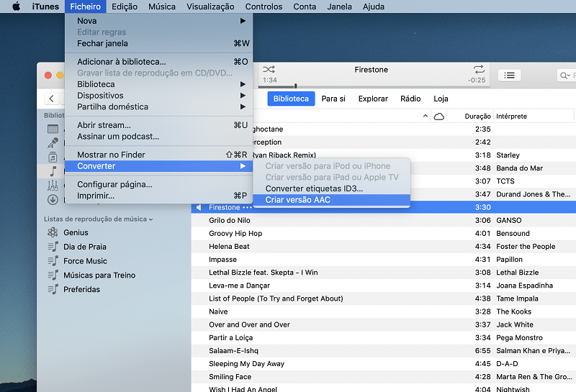Click the back navigation chevron

pyautogui.click(x=51, y=99)
